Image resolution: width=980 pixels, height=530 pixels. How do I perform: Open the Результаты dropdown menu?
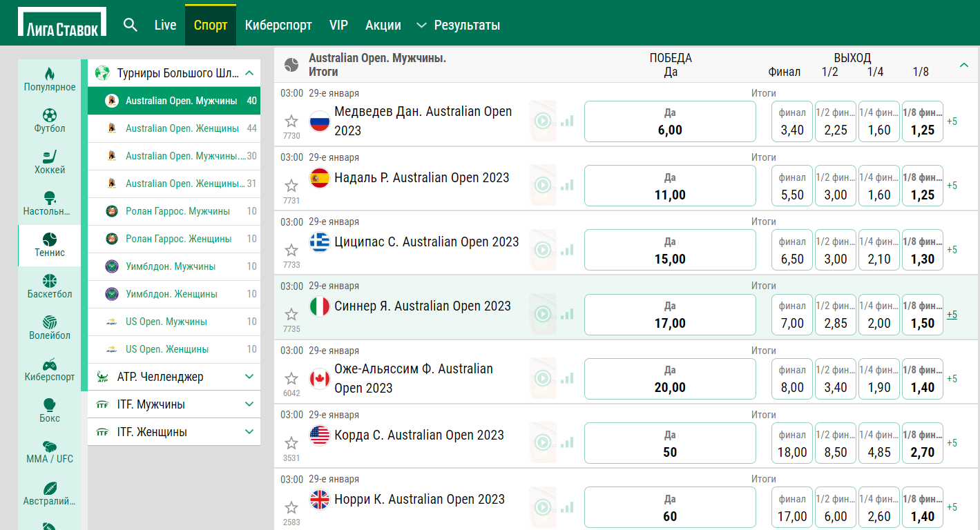coord(459,26)
